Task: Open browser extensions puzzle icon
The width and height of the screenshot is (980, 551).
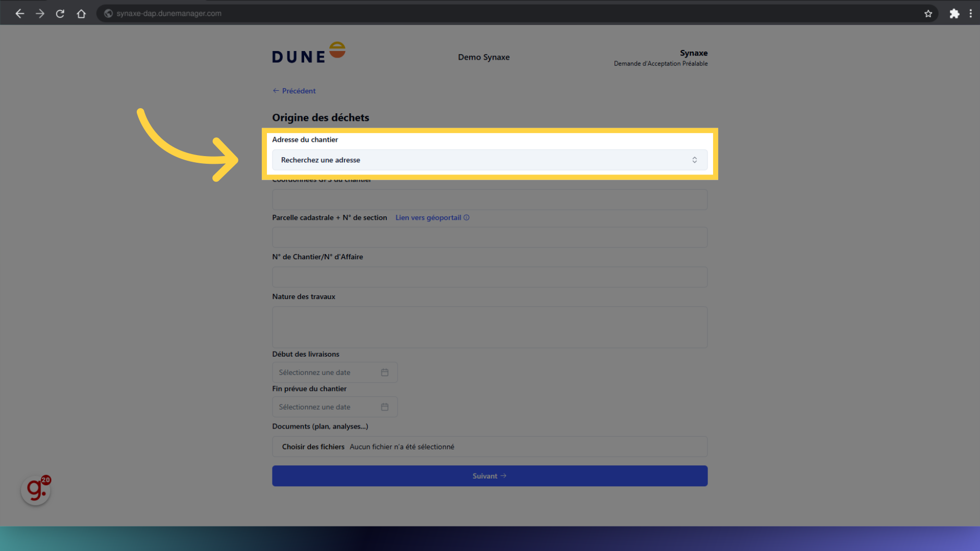Action: pyautogui.click(x=954, y=14)
